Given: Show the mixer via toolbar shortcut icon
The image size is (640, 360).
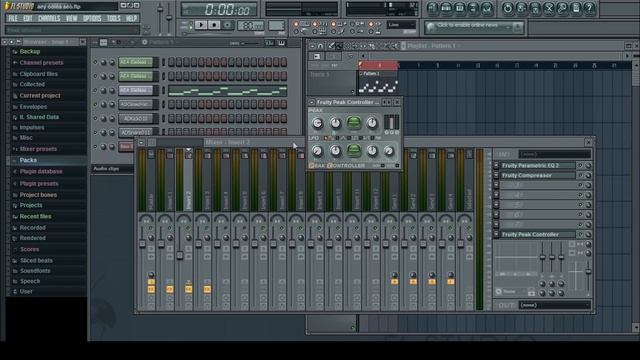Looking at the screenshot, I should 487,8.
